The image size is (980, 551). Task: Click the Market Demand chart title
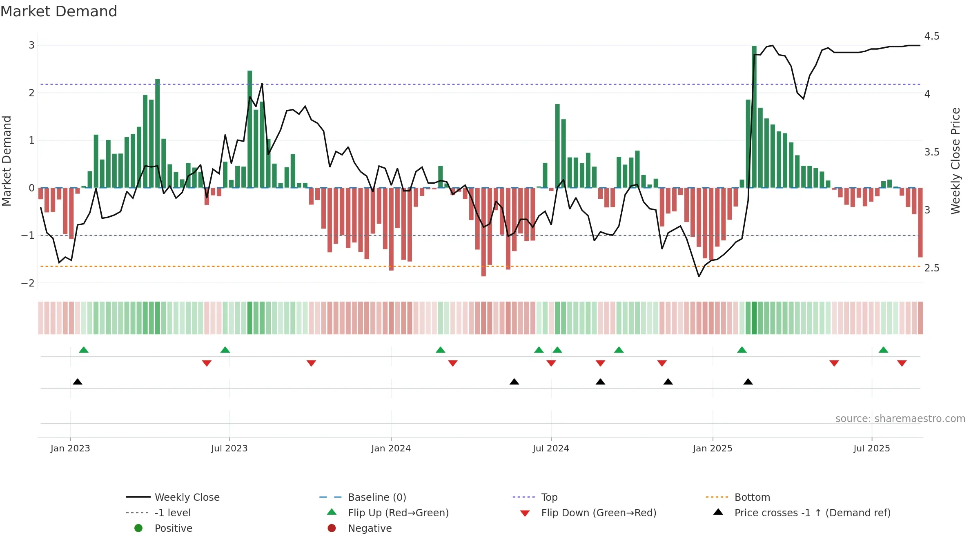point(59,11)
